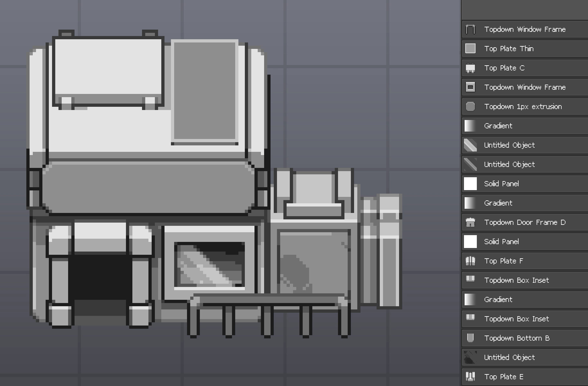The height and width of the screenshot is (386, 588).
Task: Select the 'Top Plate Thin' layer name
Action: click(x=509, y=49)
